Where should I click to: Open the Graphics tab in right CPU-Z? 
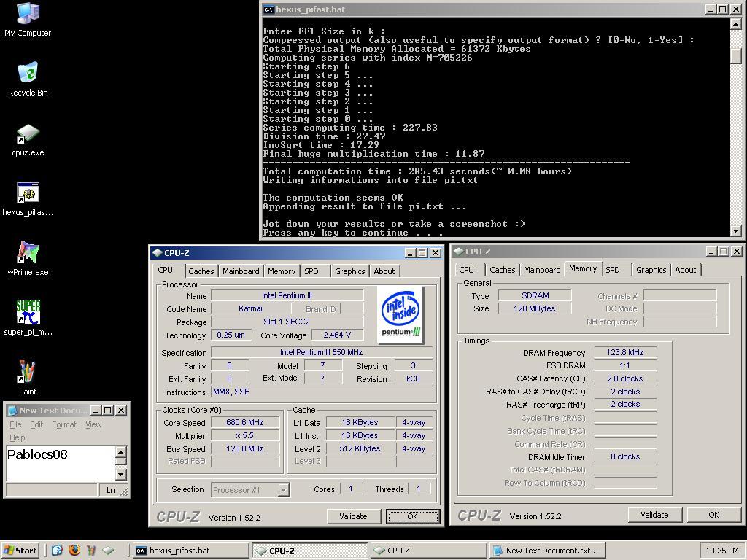coord(651,270)
